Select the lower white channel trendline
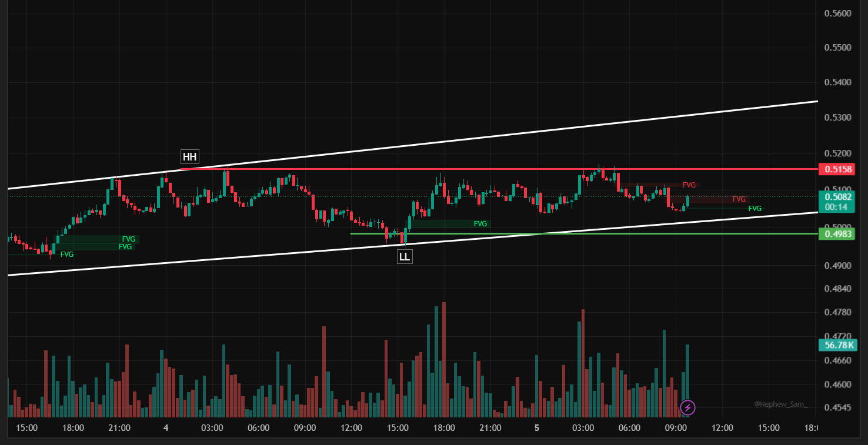The width and height of the screenshot is (868, 445). (413, 243)
